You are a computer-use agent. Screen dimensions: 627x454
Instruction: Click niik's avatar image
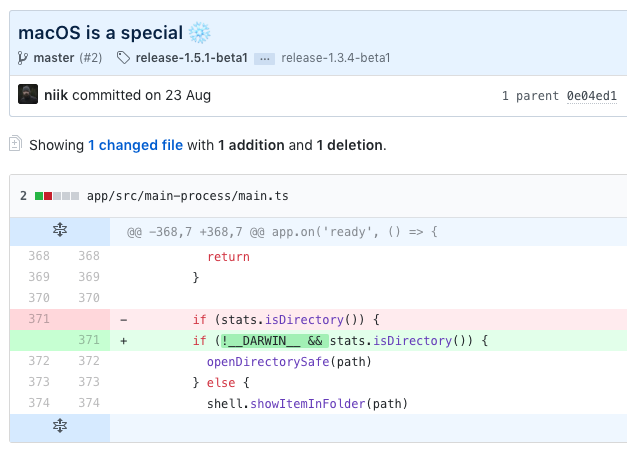[x=29, y=95]
